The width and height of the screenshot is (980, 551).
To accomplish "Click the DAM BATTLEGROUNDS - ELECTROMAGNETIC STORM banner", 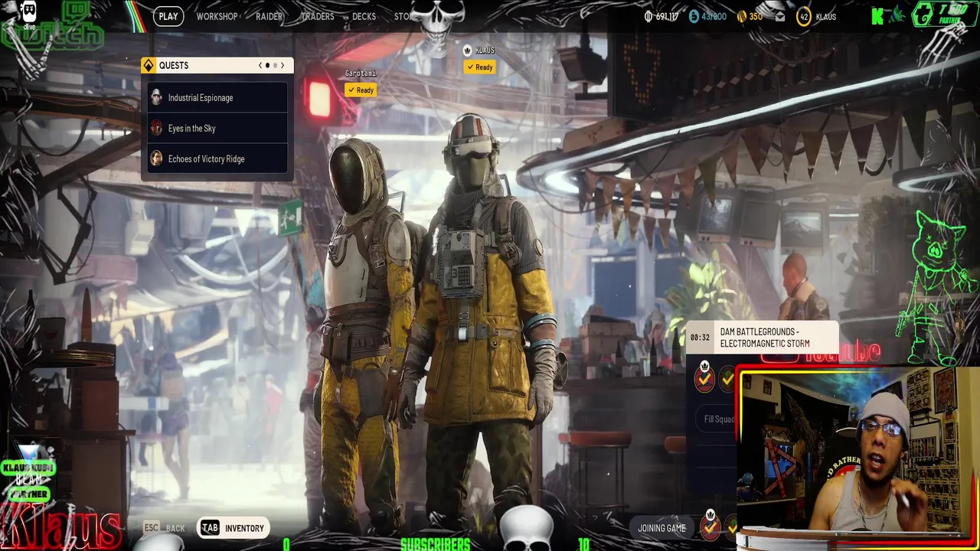I will click(x=762, y=337).
